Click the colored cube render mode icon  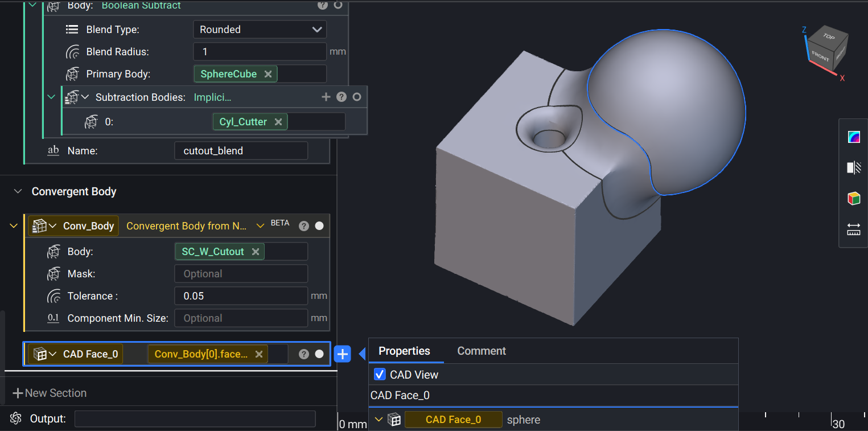coord(853,199)
